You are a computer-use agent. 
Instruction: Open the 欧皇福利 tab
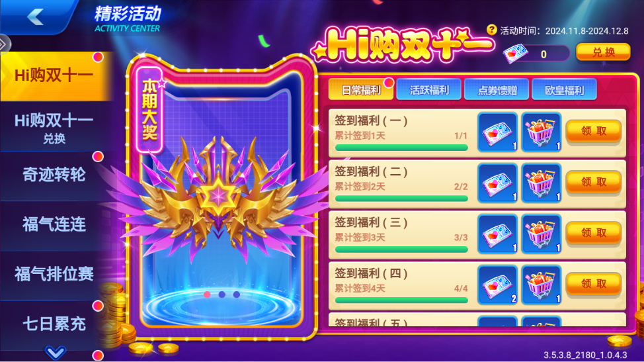click(x=564, y=89)
